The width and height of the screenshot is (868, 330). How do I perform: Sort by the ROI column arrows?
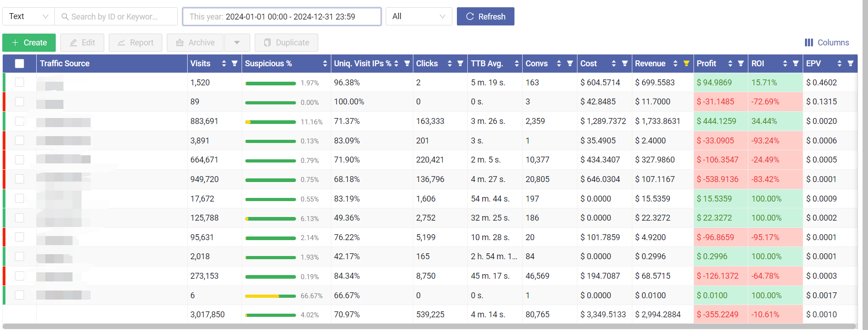pyautogui.click(x=785, y=64)
